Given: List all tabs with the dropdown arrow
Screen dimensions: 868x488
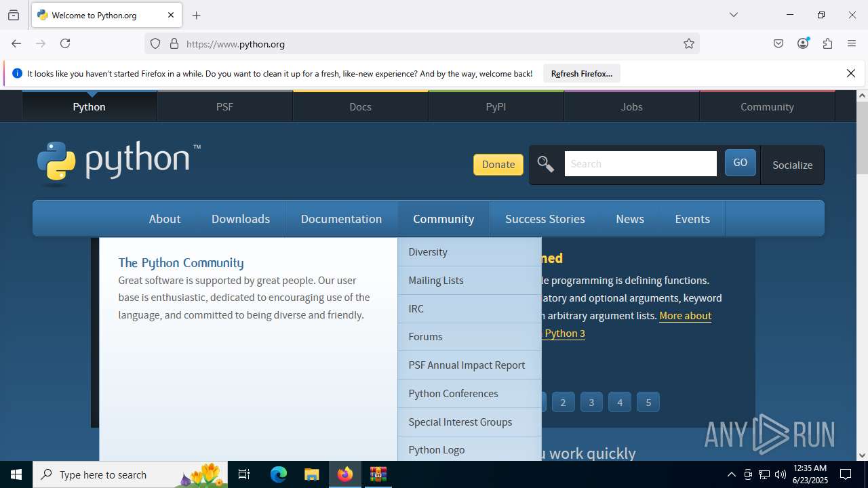Looking at the screenshot, I should coord(734,15).
